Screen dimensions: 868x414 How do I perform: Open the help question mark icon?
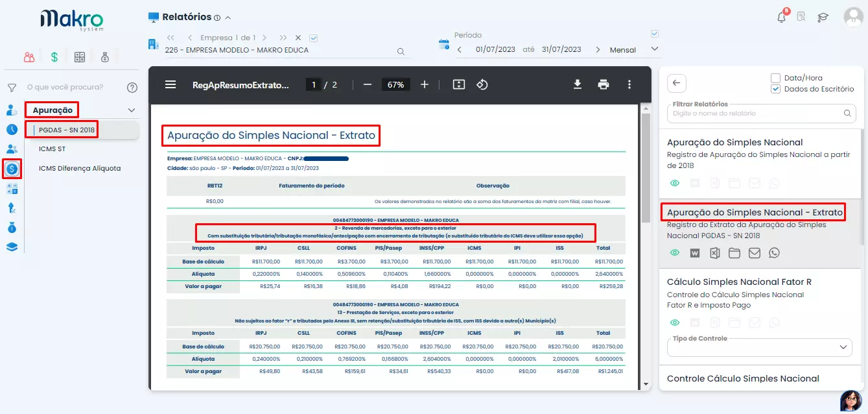tap(132, 88)
